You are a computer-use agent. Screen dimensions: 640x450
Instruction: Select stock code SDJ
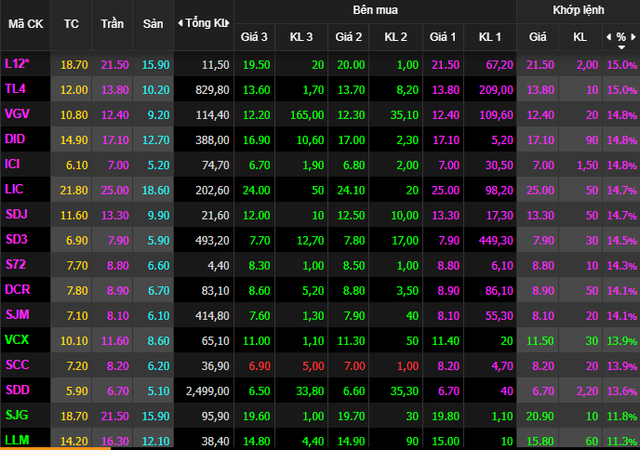point(16,214)
